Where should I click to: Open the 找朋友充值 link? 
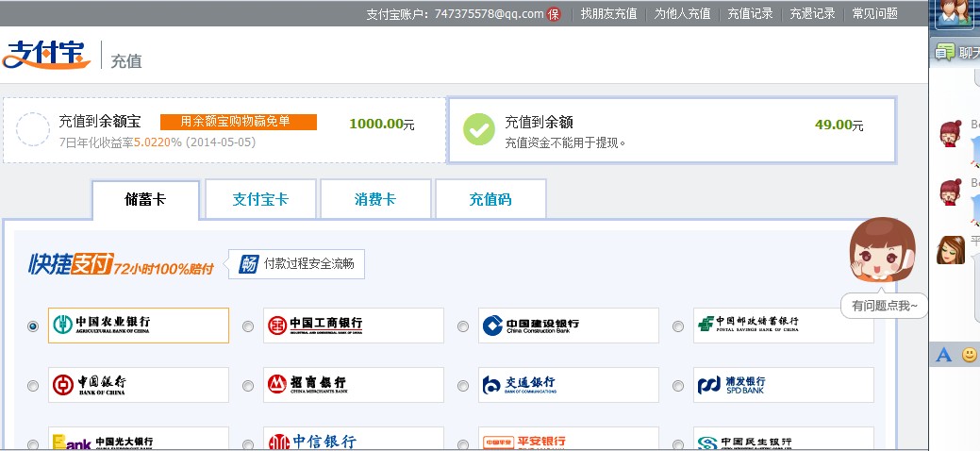click(x=608, y=14)
